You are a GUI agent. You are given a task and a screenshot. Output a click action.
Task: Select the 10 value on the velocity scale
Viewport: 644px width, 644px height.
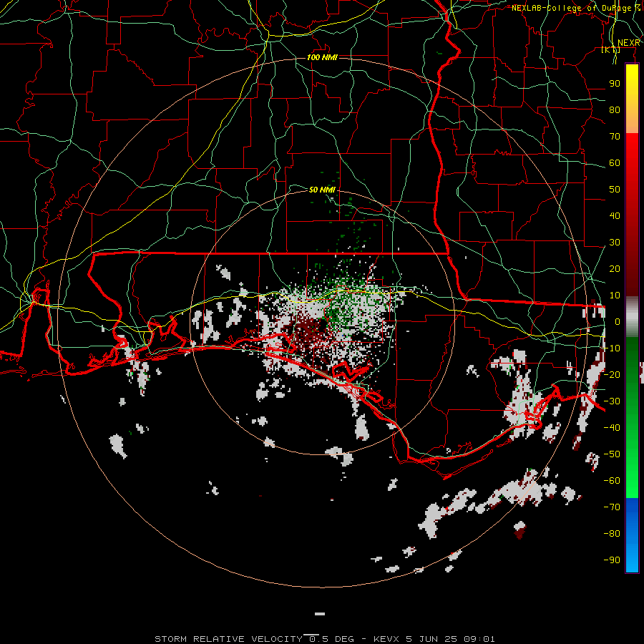tap(615, 296)
